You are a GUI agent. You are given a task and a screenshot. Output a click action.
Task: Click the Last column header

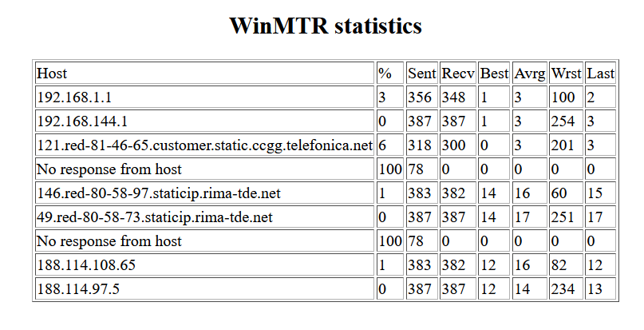(x=600, y=74)
